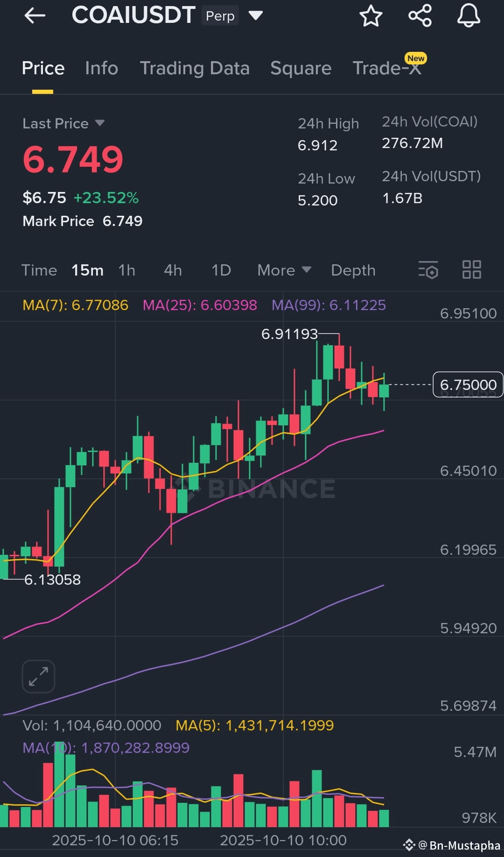Expand chart to fullscreen

(x=38, y=676)
